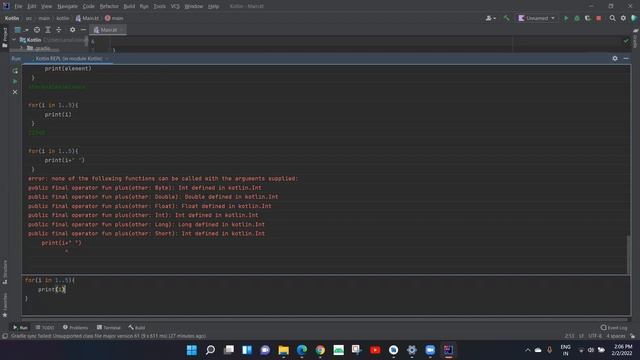The height and width of the screenshot is (360, 640).
Task: Open the VCS menu
Action: pyautogui.click(x=175, y=7)
